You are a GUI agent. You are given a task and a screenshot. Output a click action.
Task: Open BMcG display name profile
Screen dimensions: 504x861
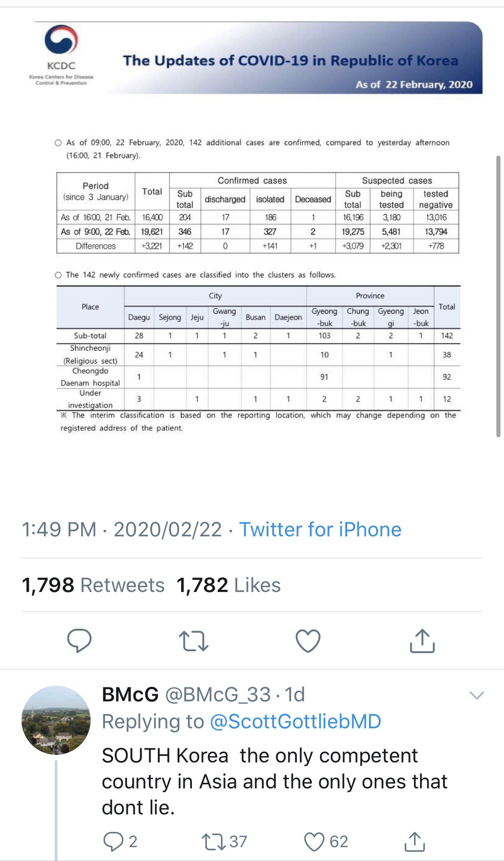pos(130,695)
